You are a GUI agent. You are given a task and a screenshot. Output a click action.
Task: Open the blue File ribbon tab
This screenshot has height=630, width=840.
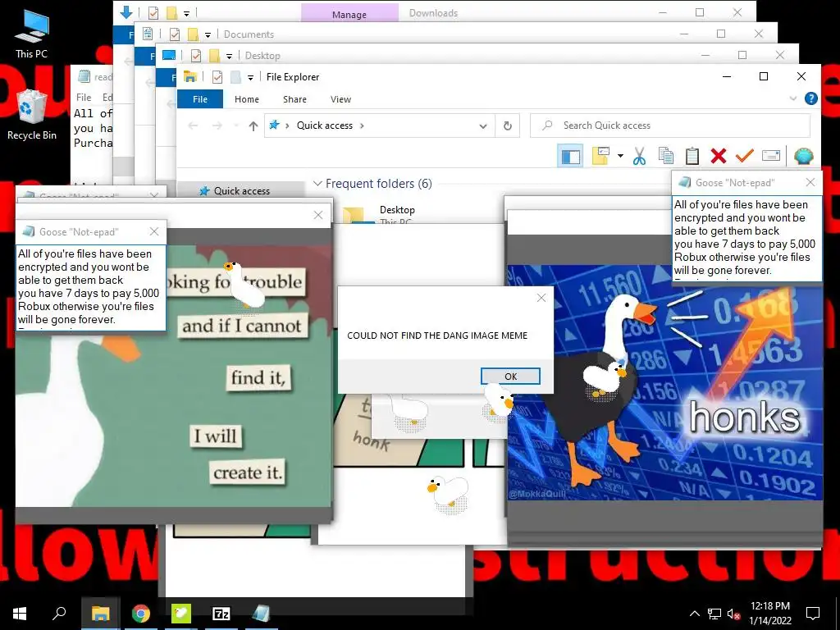click(200, 99)
